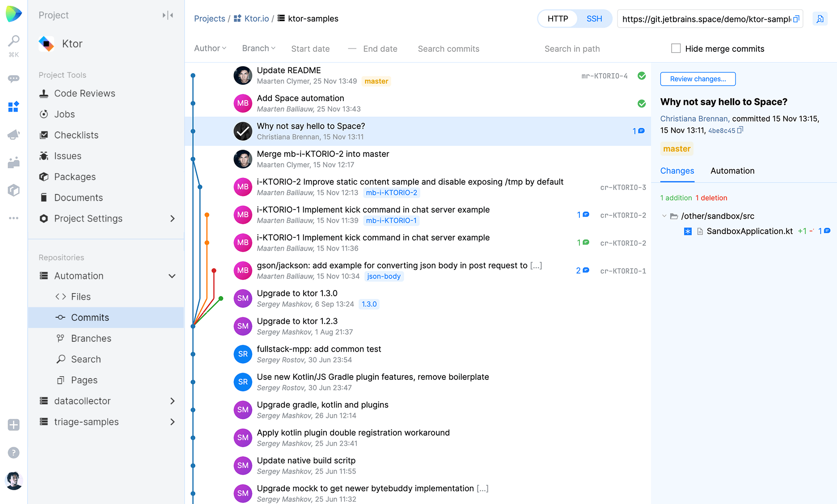Open code review cr-KTORIO-3

(623, 187)
